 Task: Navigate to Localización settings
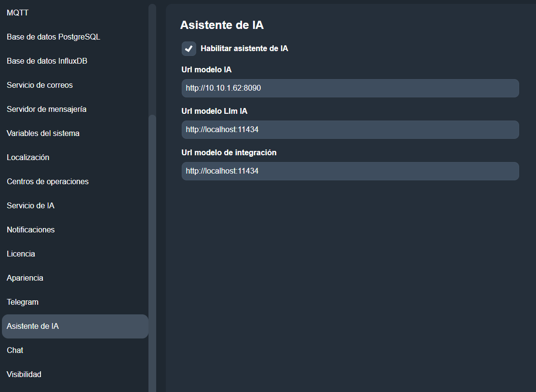click(28, 158)
